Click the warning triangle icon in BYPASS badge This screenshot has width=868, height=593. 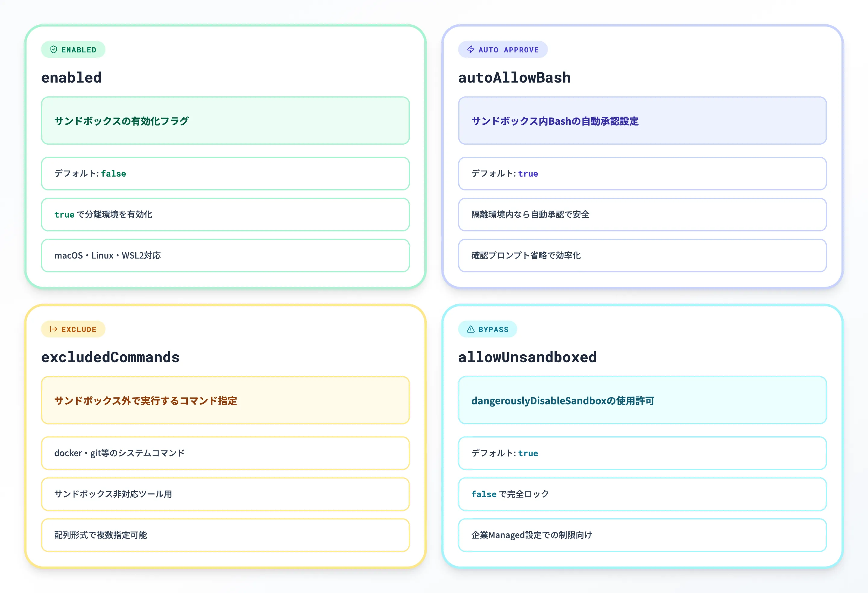coord(470,329)
